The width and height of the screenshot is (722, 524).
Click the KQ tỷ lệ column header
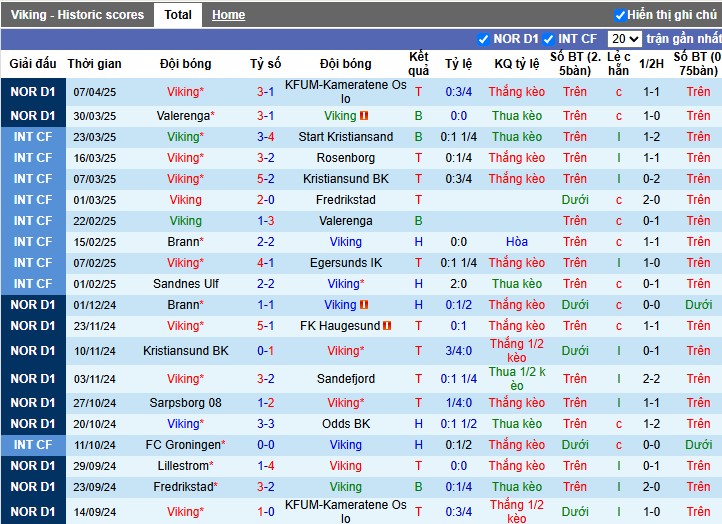coord(517,64)
